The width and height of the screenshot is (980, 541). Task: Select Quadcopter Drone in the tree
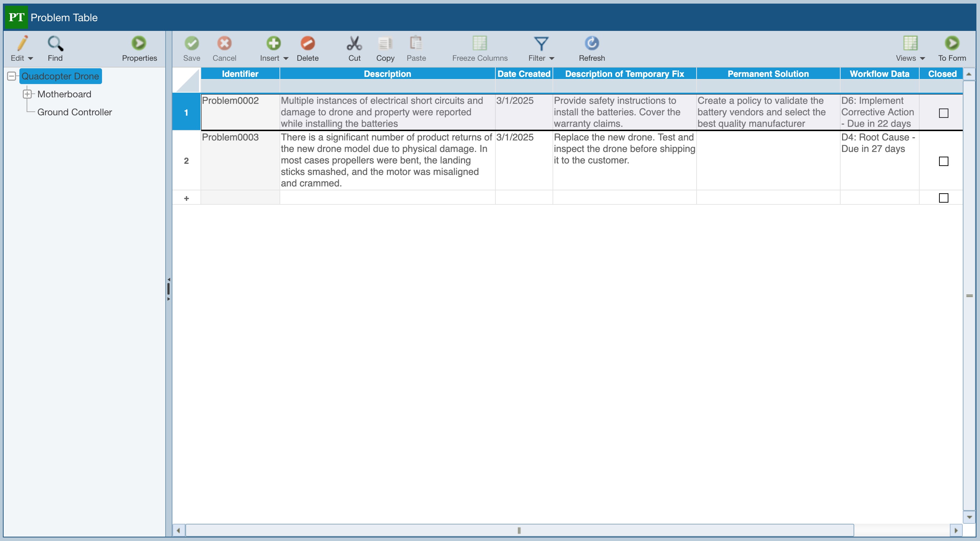tap(60, 76)
